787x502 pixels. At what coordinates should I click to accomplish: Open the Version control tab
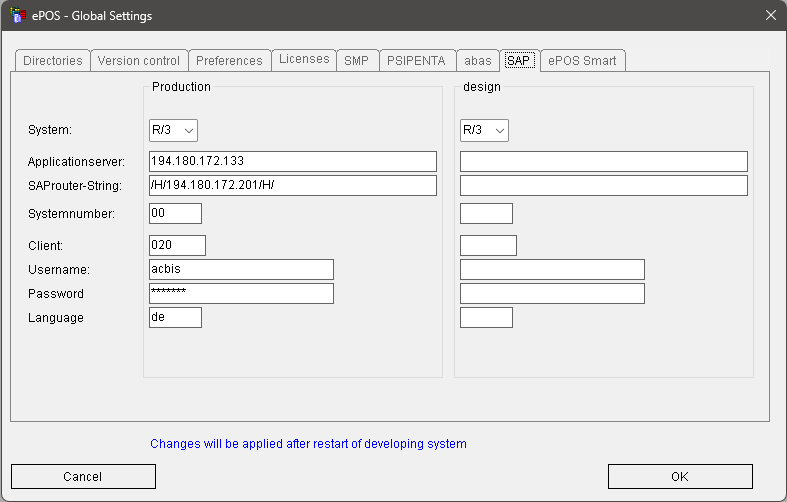139,61
